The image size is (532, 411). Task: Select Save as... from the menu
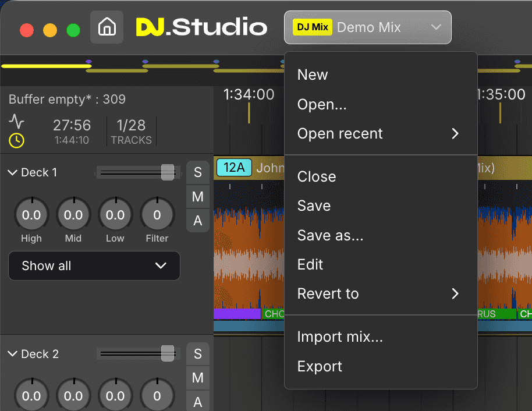pos(330,235)
